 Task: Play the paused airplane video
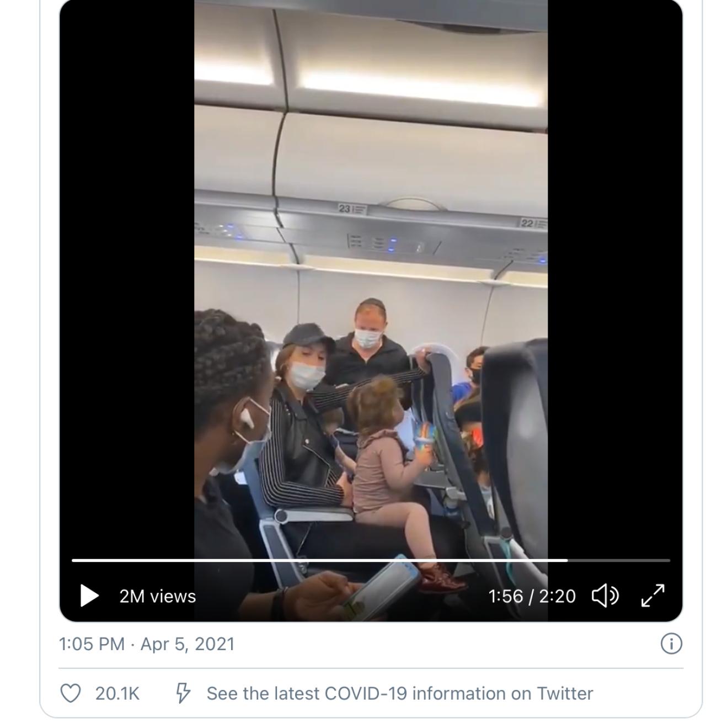89,596
